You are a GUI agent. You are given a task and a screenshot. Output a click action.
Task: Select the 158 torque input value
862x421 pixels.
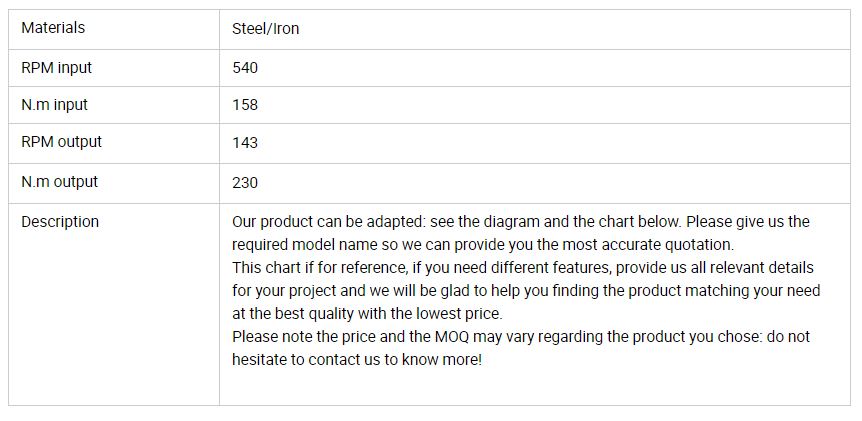point(245,105)
